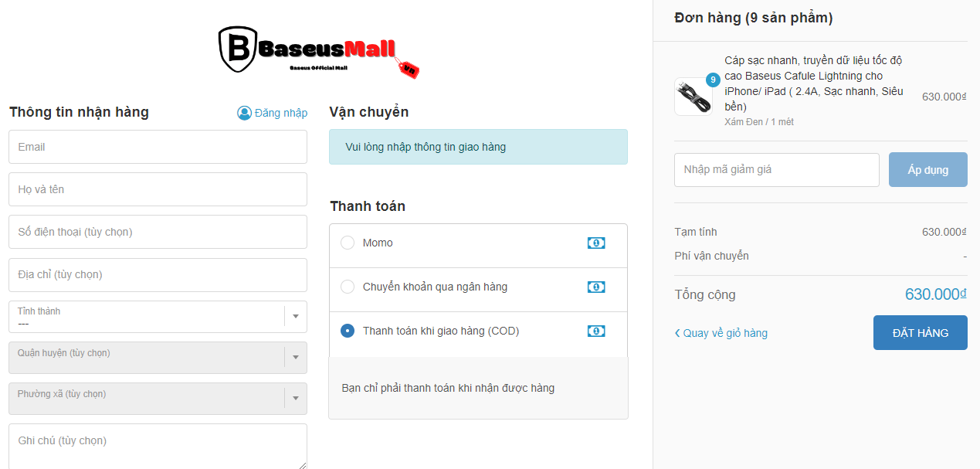
Task: Click the Nhập mã giảm giá field
Action: (x=776, y=170)
